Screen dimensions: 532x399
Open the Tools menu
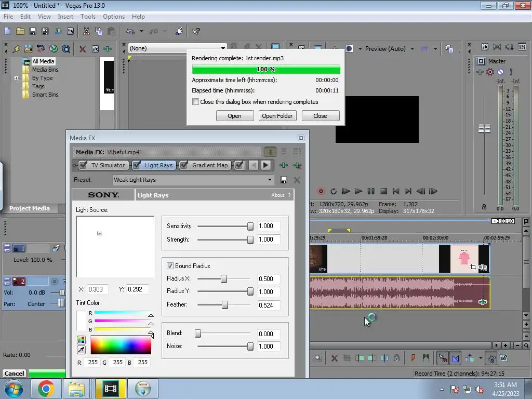pyautogui.click(x=88, y=16)
